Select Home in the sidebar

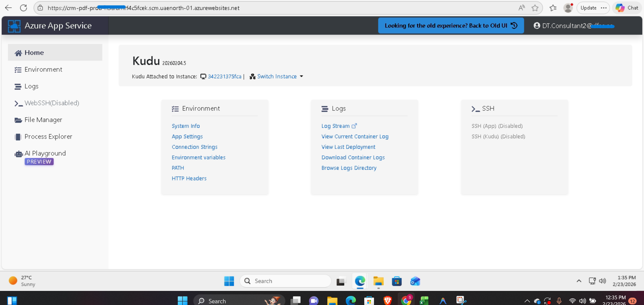coord(55,53)
